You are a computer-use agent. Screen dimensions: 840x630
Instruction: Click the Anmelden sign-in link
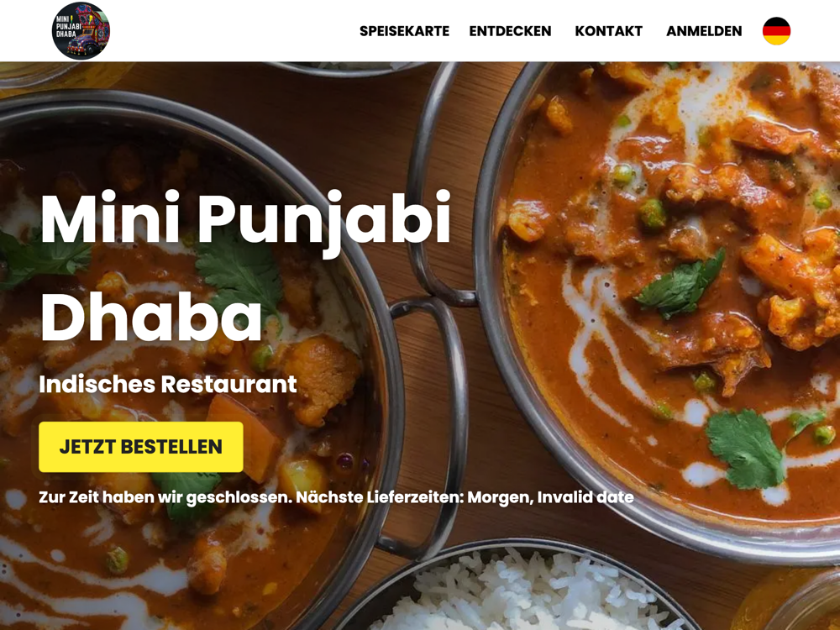[704, 31]
